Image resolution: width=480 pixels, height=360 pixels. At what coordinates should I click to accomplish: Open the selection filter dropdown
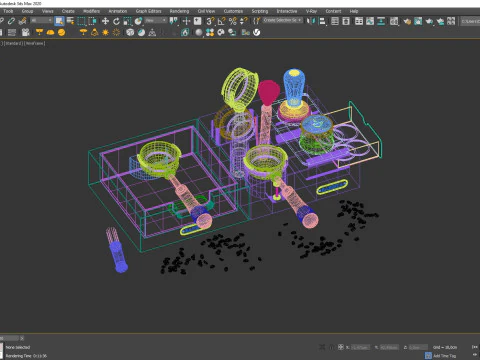coord(42,21)
